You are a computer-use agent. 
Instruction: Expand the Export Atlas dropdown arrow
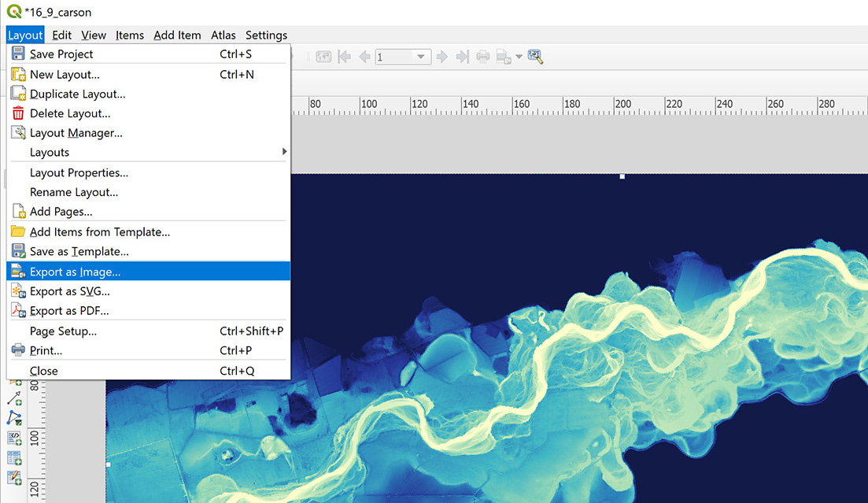pyautogui.click(x=519, y=57)
